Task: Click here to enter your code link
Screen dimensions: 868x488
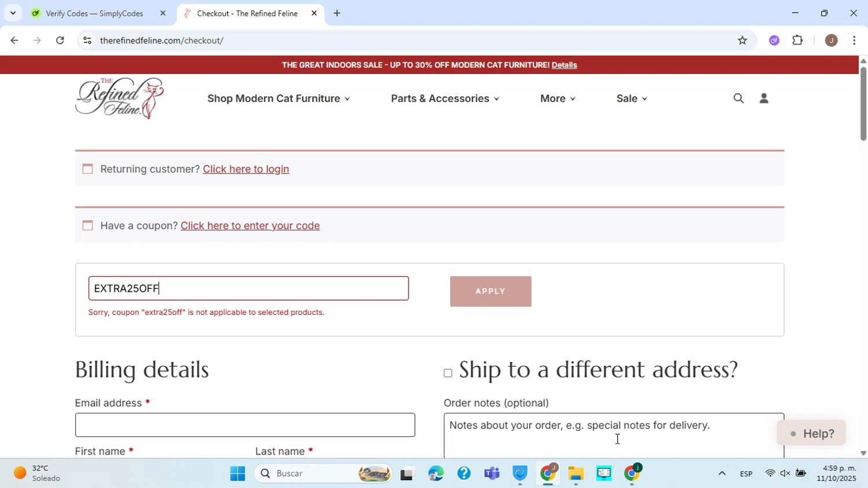Action: 251,226
